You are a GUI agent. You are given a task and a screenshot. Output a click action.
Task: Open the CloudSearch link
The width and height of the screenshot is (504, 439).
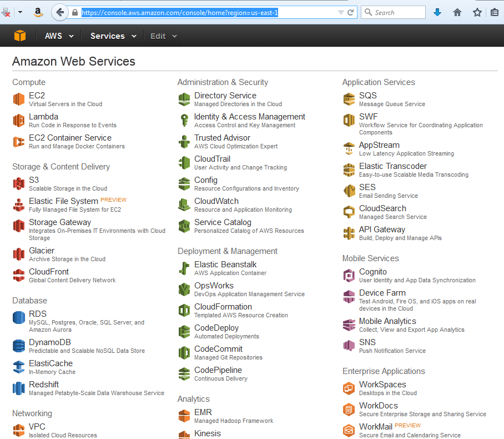coord(382,208)
